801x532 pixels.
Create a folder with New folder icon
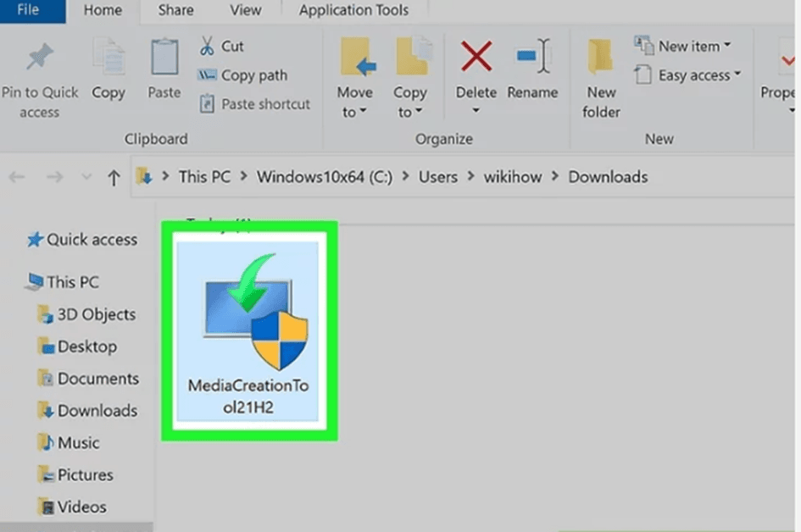(x=601, y=59)
